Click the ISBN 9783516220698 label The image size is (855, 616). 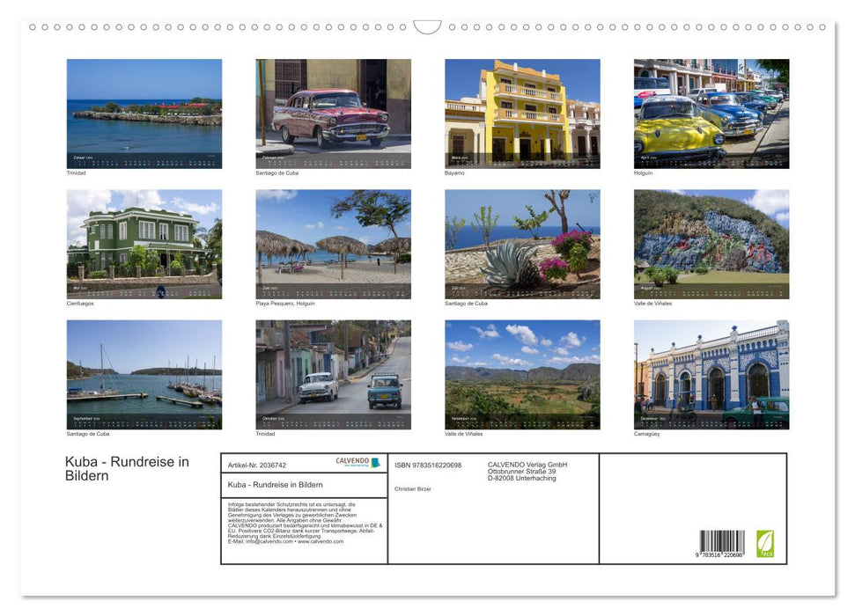428,465
